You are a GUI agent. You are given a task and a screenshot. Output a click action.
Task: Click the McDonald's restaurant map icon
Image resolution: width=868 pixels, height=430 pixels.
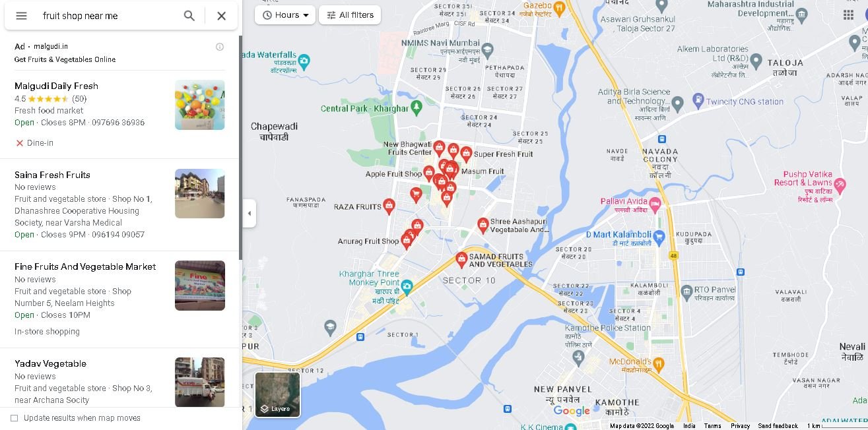click(x=658, y=363)
